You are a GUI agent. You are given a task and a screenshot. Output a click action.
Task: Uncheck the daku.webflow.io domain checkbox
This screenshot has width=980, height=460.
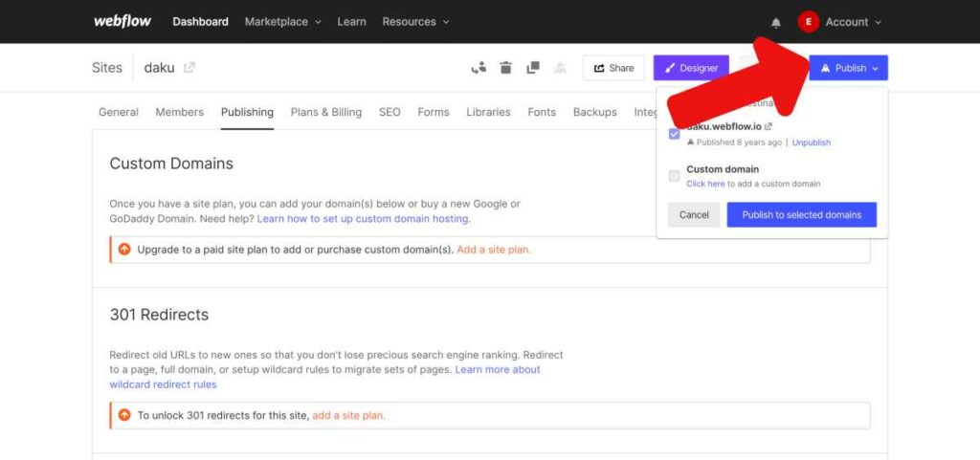pyautogui.click(x=675, y=134)
